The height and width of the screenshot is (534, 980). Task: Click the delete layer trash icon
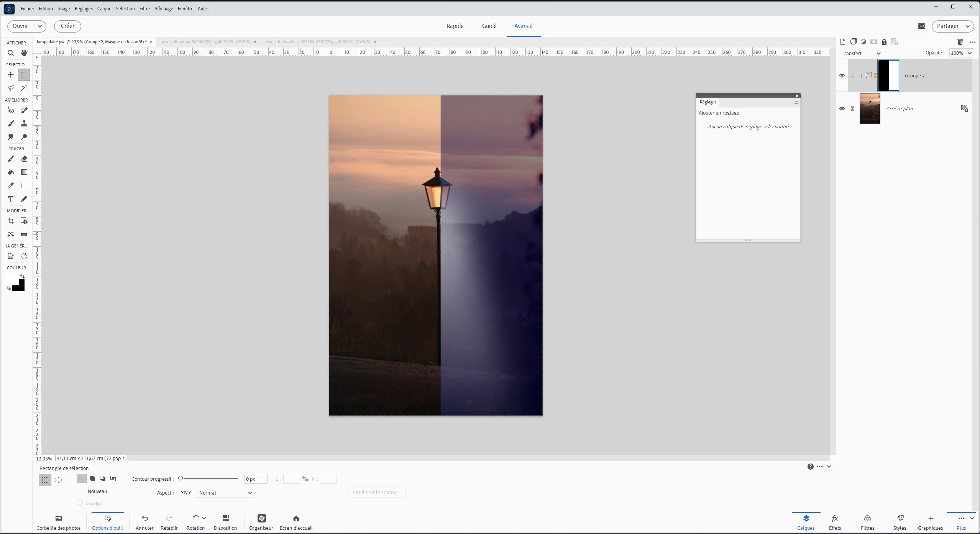pyautogui.click(x=960, y=42)
